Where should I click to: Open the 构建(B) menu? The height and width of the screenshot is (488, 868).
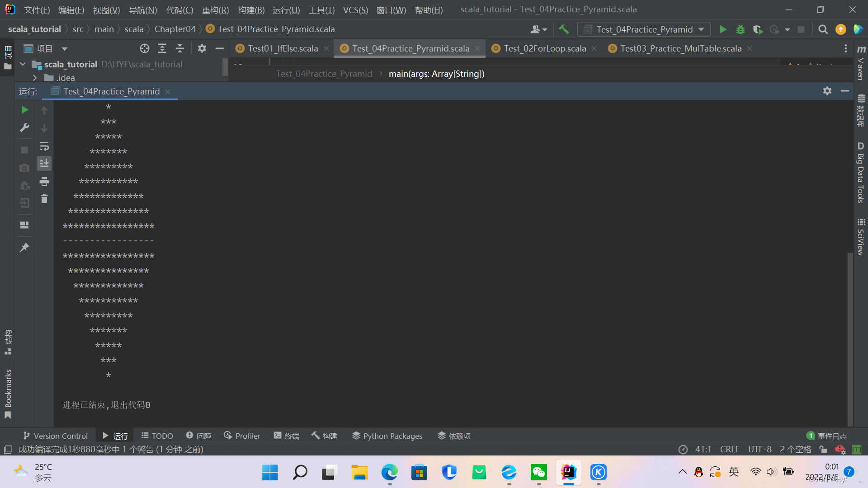pos(251,10)
